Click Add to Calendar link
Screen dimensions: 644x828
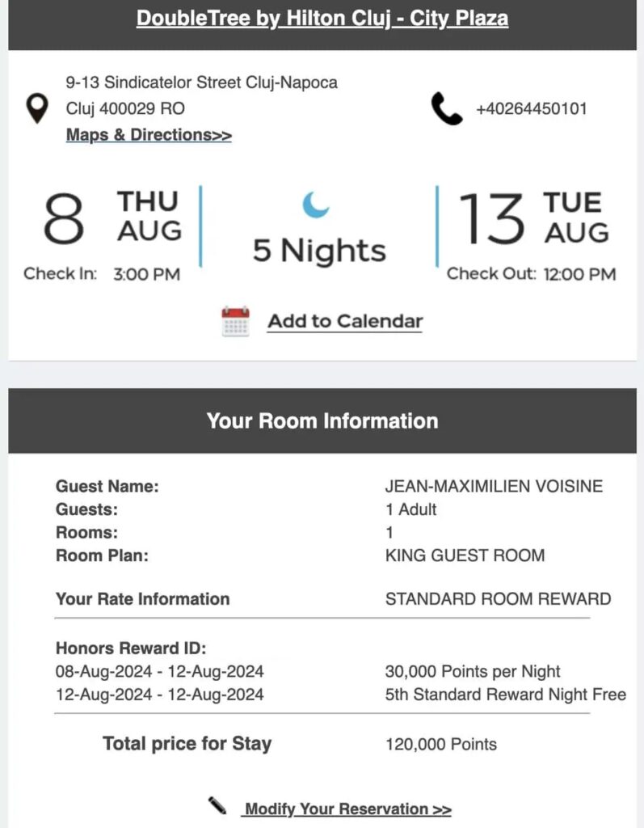pos(345,321)
